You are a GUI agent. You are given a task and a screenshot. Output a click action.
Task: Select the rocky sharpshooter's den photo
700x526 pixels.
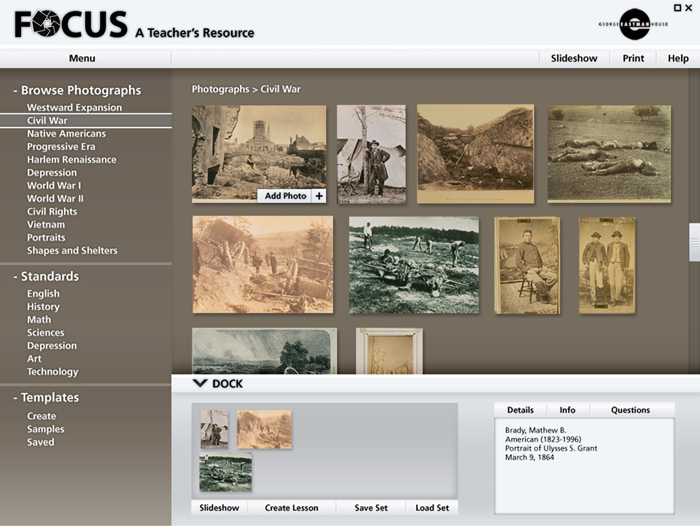(475, 154)
